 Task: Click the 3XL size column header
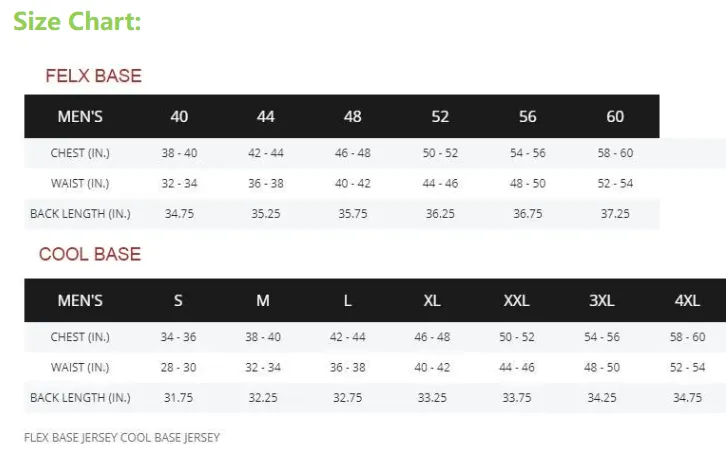(601, 301)
